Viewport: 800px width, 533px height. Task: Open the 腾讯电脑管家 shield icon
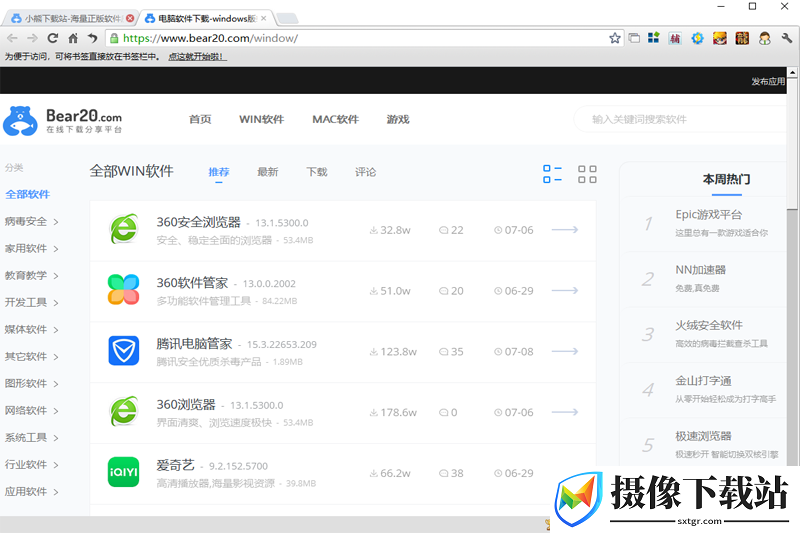(x=123, y=350)
